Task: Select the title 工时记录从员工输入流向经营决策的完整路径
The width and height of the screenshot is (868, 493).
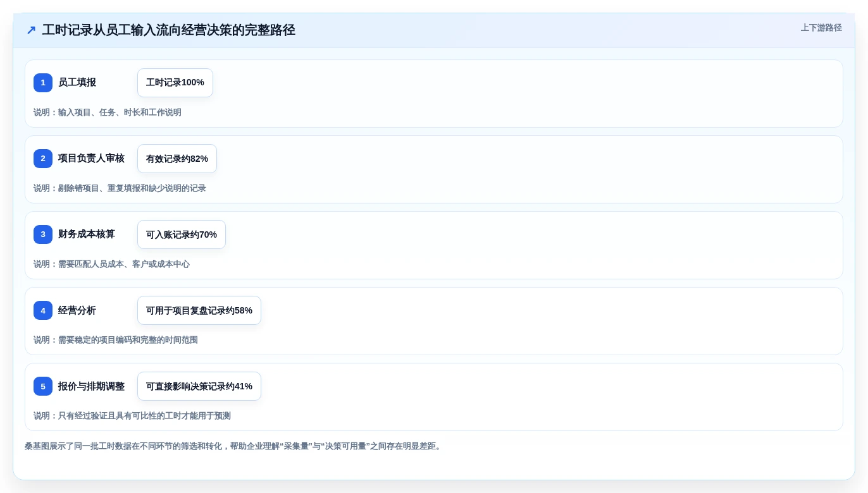Action: (168, 30)
